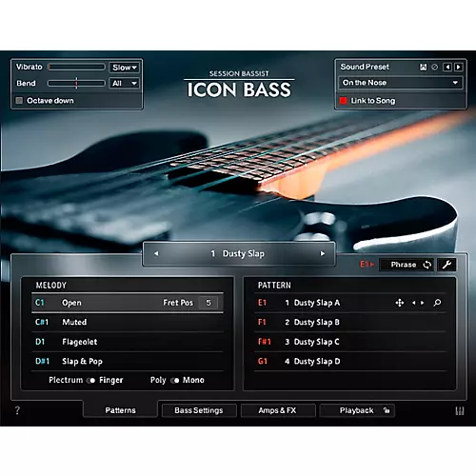This screenshot has height=476, width=476.
Task: Open the Playback tab
Action: 357,410
